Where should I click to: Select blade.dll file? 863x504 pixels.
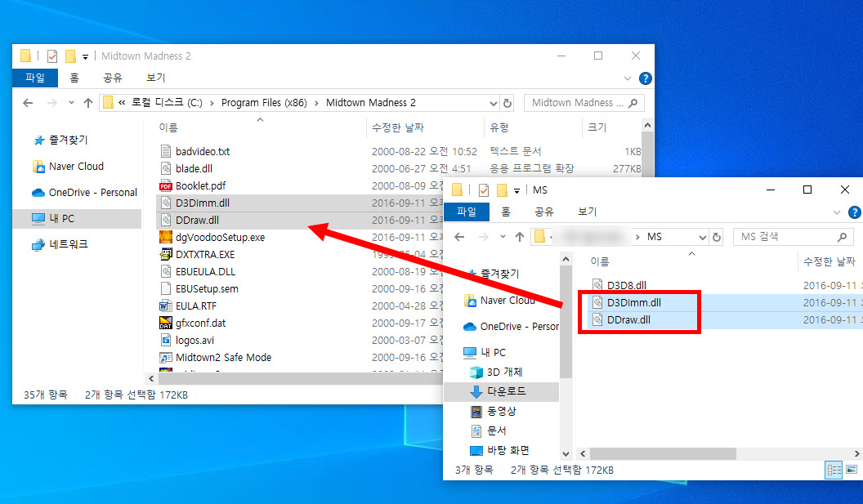(194, 168)
